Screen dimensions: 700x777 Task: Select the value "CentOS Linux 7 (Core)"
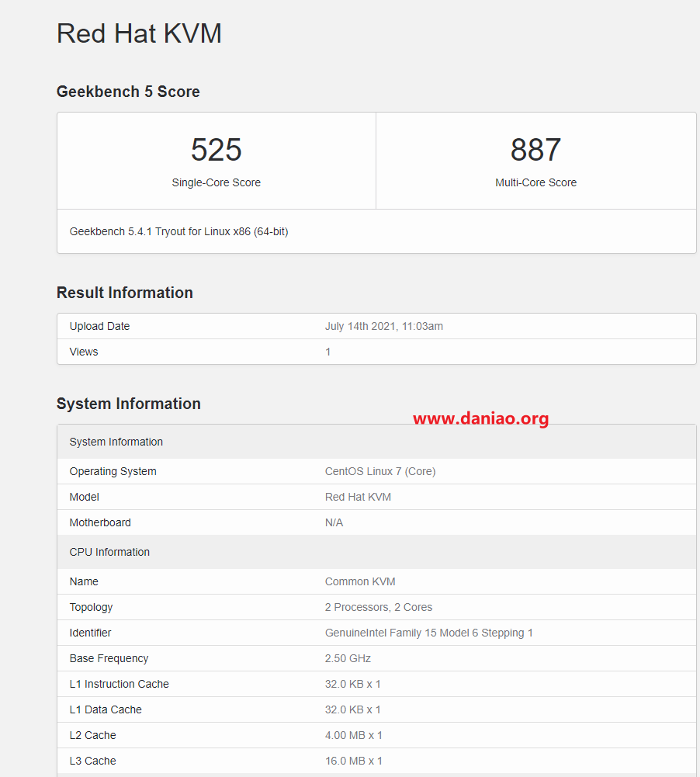coord(380,471)
